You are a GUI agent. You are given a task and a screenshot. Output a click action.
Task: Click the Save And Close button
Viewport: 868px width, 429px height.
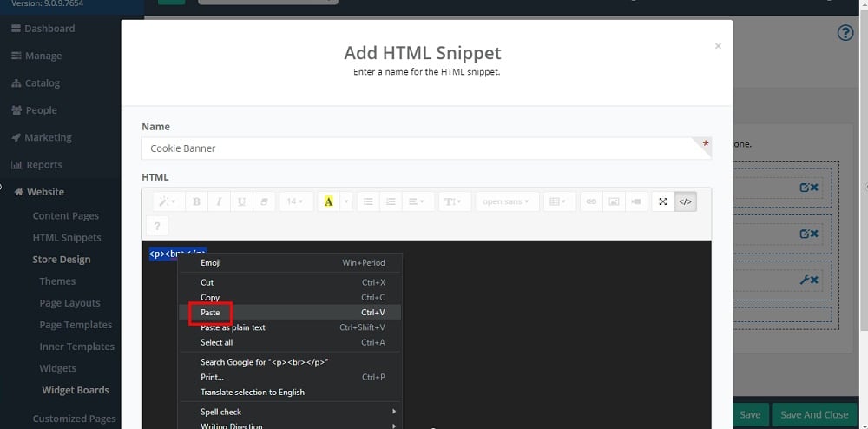(814, 414)
